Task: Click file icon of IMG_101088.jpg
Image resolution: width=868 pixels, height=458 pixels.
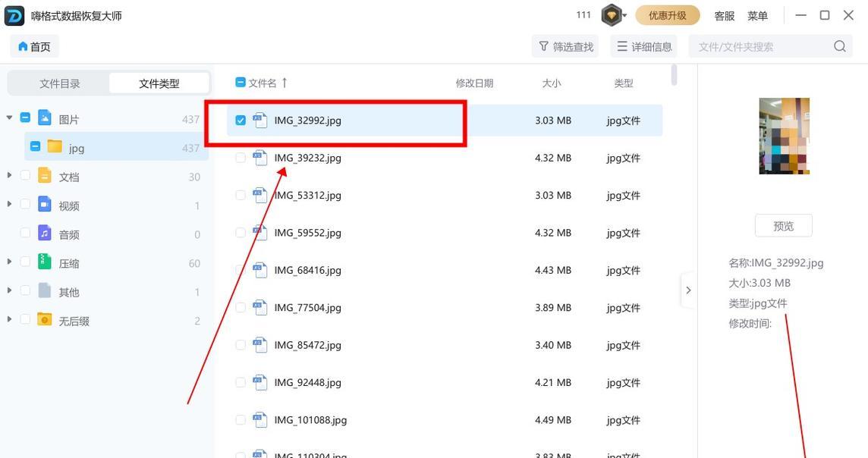Action: [x=260, y=420]
